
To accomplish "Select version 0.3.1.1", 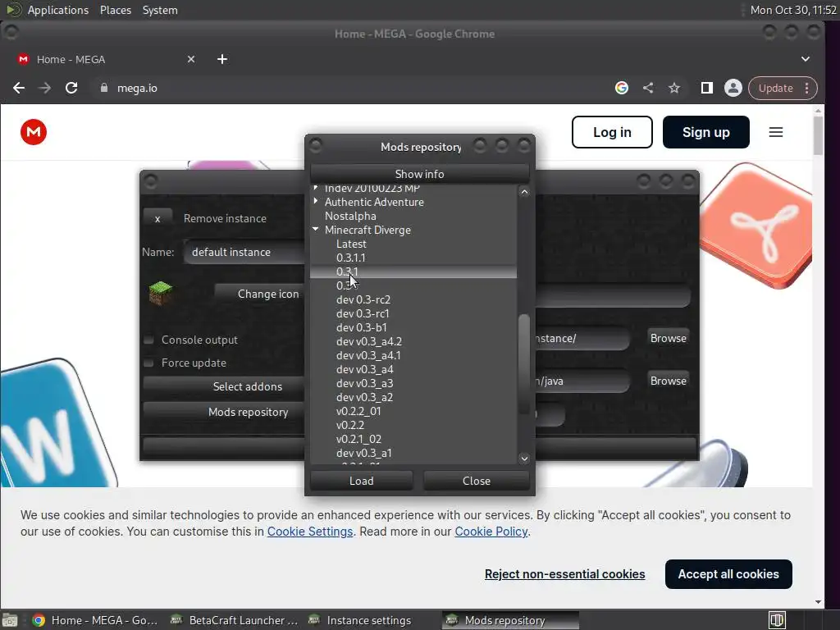I will click(x=351, y=258).
